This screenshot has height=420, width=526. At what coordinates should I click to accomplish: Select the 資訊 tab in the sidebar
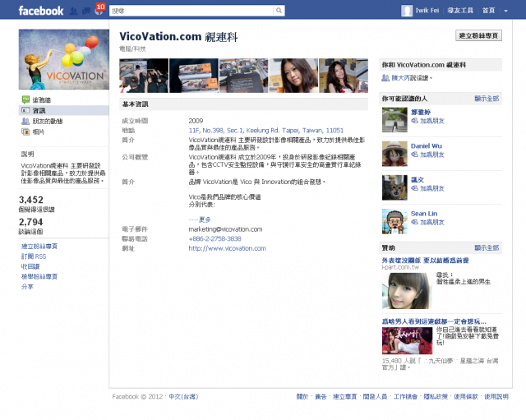coord(64,110)
